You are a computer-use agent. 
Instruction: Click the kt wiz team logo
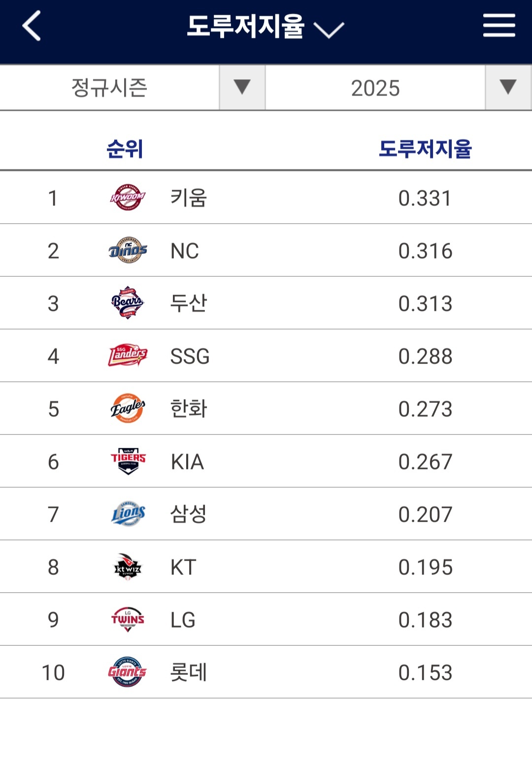(x=128, y=566)
